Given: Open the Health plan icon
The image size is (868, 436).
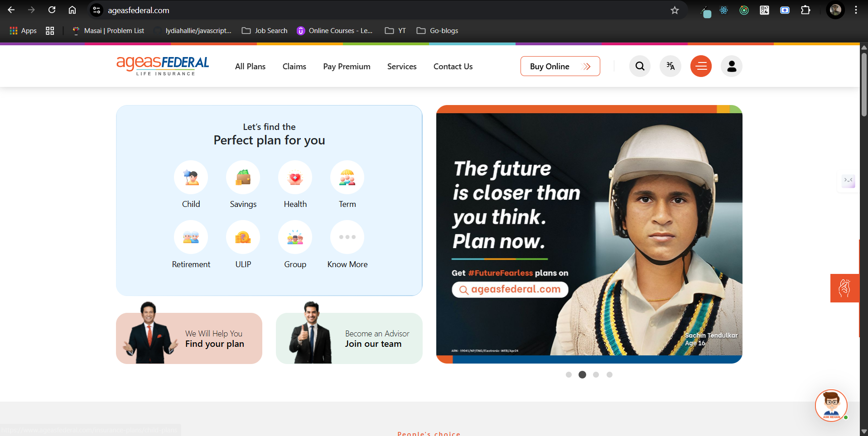Looking at the screenshot, I should pos(295,177).
